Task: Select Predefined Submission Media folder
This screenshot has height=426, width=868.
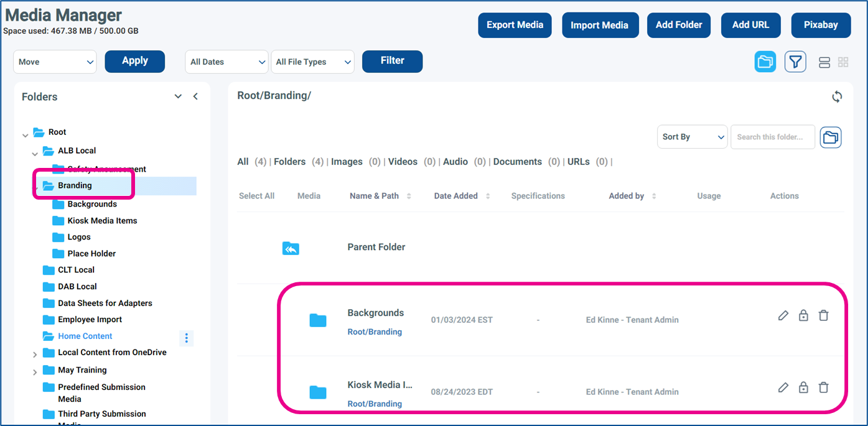Action: 101,393
